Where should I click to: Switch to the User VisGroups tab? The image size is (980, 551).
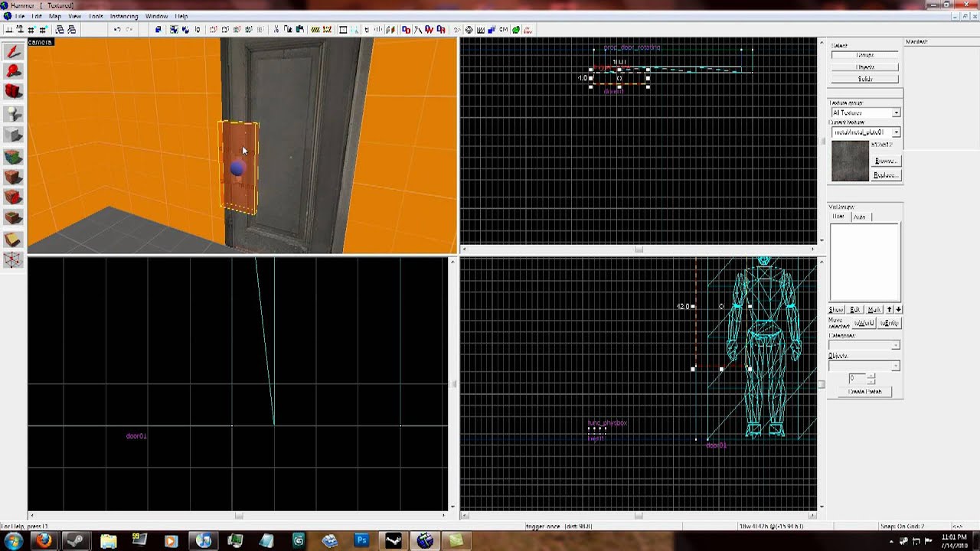838,217
